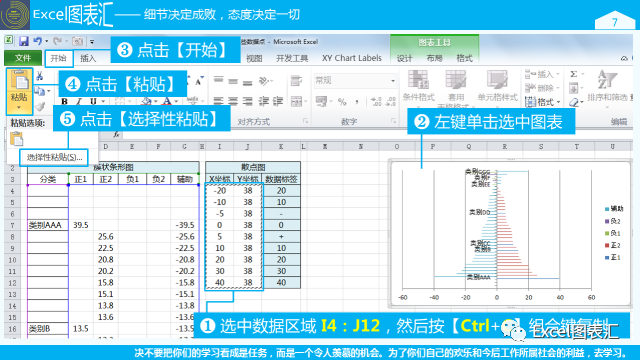This screenshot has width=640, height=360.
Task: Click the Format Painter brush icon
Action: click(40, 107)
